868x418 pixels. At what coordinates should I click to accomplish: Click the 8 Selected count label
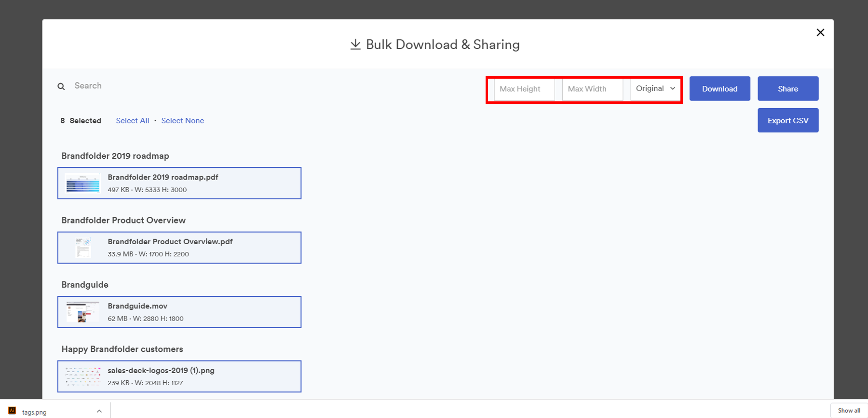[81, 121]
